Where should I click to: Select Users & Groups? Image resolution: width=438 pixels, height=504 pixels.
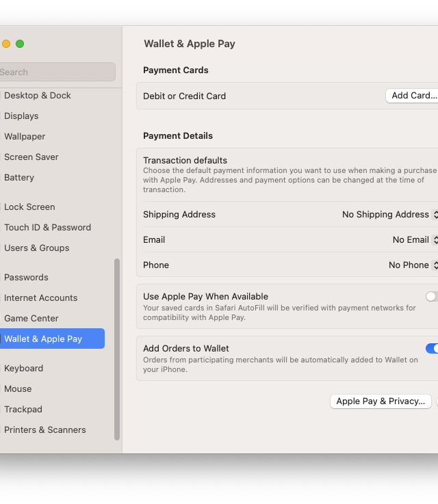tap(36, 248)
